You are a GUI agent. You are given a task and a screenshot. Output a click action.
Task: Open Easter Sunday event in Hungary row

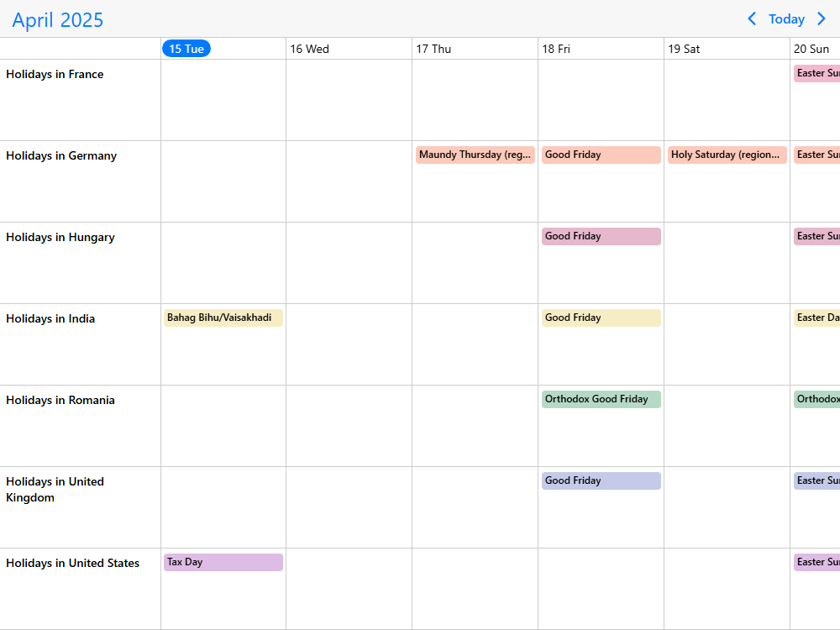click(x=816, y=236)
